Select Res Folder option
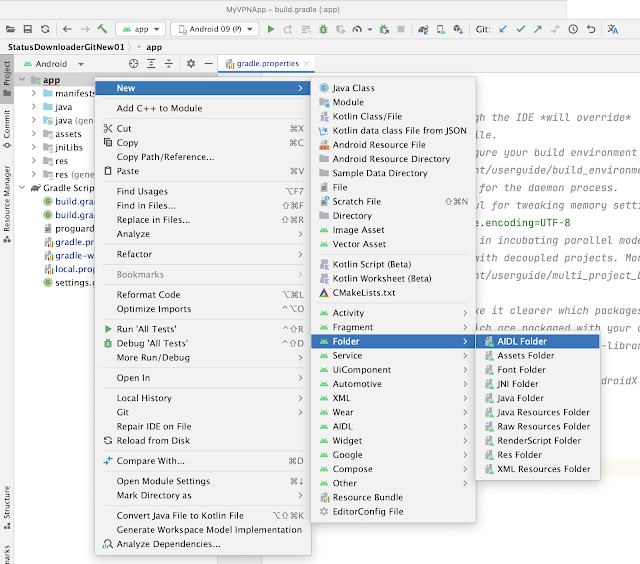Viewport: 640px width, 564px height. pyautogui.click(x=538, y=455)
